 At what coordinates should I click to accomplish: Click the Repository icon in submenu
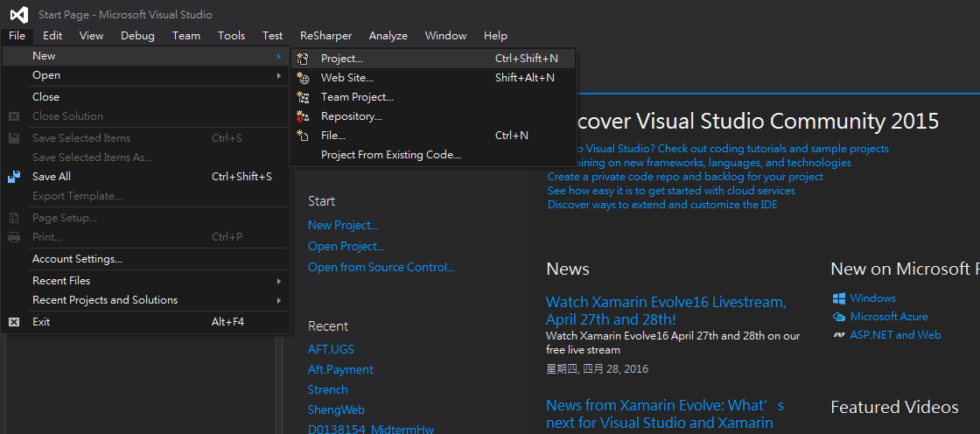coord(303,116)
